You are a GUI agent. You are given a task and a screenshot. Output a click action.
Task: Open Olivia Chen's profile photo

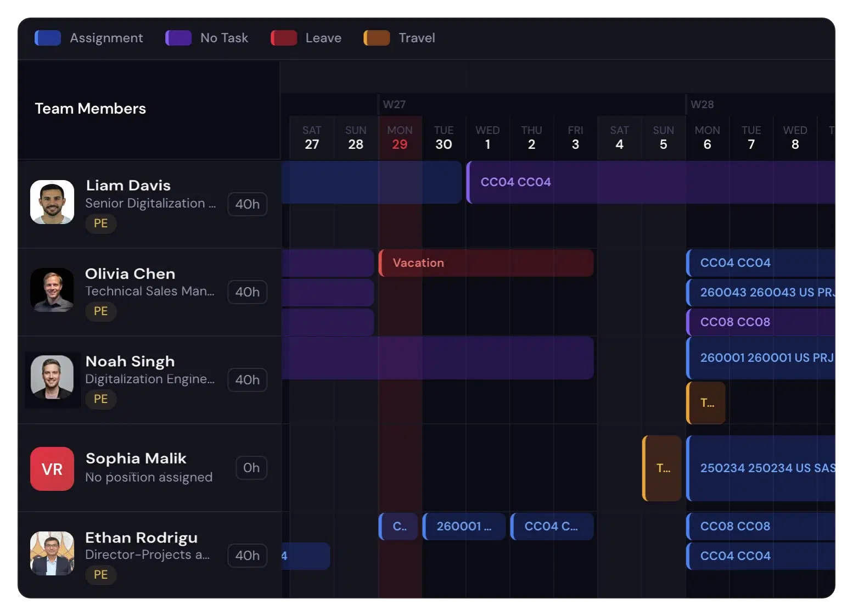[x=52, y=290]
